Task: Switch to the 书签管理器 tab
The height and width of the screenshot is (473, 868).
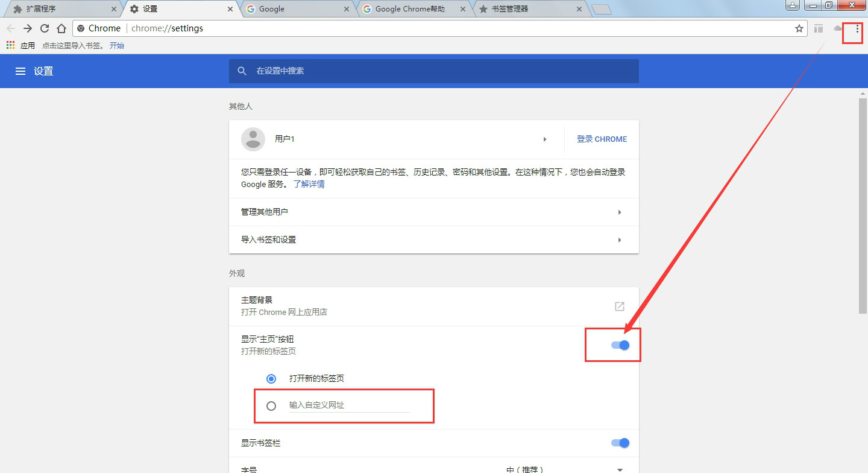Action: [x=530, y=9]
